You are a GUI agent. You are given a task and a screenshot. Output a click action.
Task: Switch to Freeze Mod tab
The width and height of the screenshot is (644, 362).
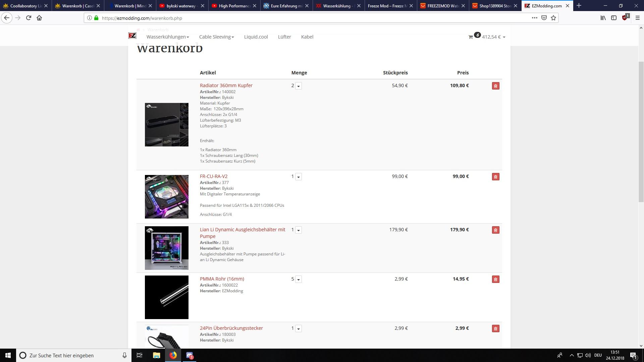pos(391,6)
